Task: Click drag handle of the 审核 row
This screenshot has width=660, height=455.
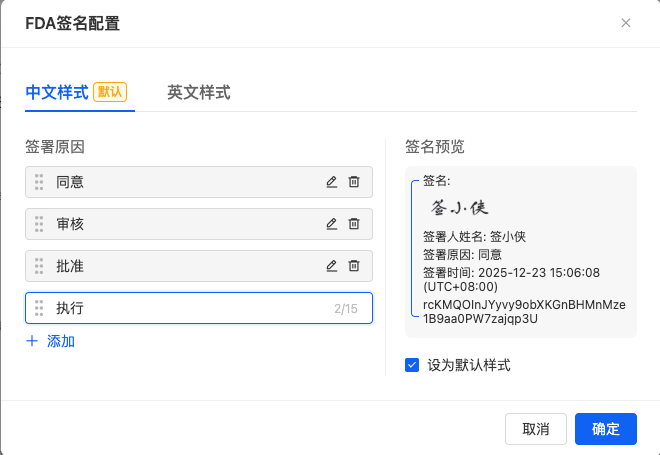Action: click(x=39, y=224)
